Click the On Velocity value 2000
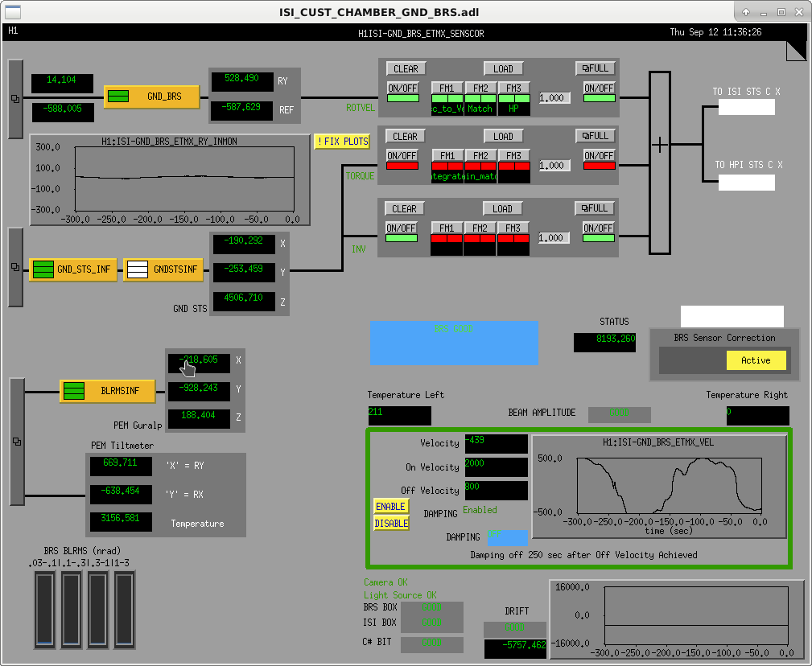This screenshot has width=812, height=666. click(x=496, y=467)
